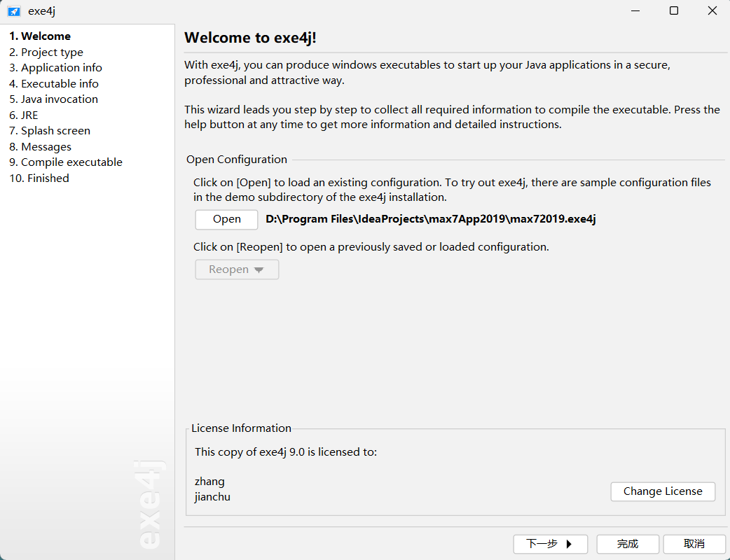The width and height of the screenshot is (730, 560).
Task: Click the 'Open Configuration' section label
Action: click(237, 160)
